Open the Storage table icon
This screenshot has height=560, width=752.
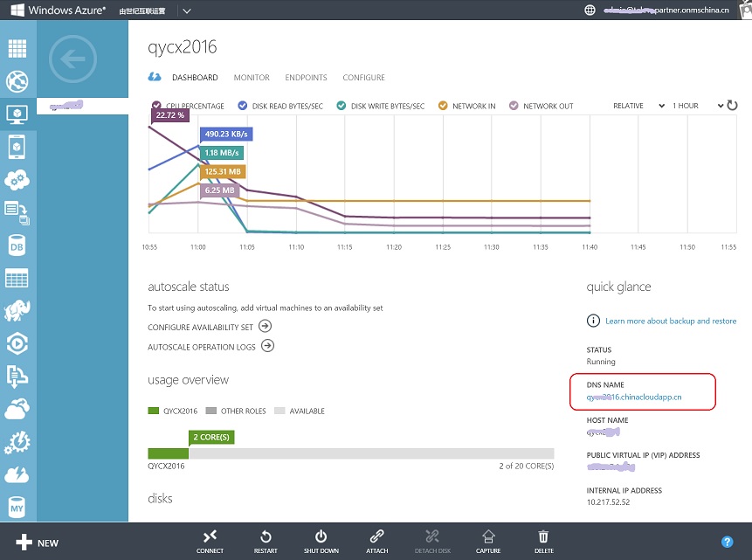(x=17, y=278)
